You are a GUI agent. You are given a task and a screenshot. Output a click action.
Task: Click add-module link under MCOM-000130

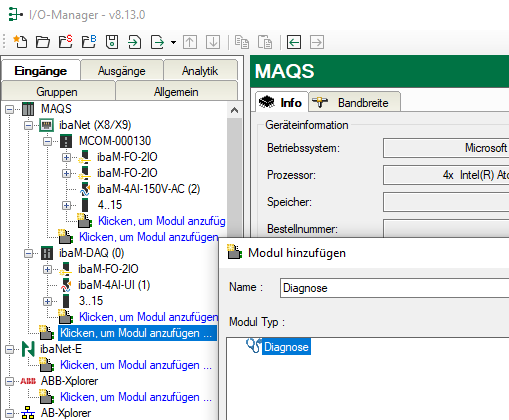pos(149,237)
